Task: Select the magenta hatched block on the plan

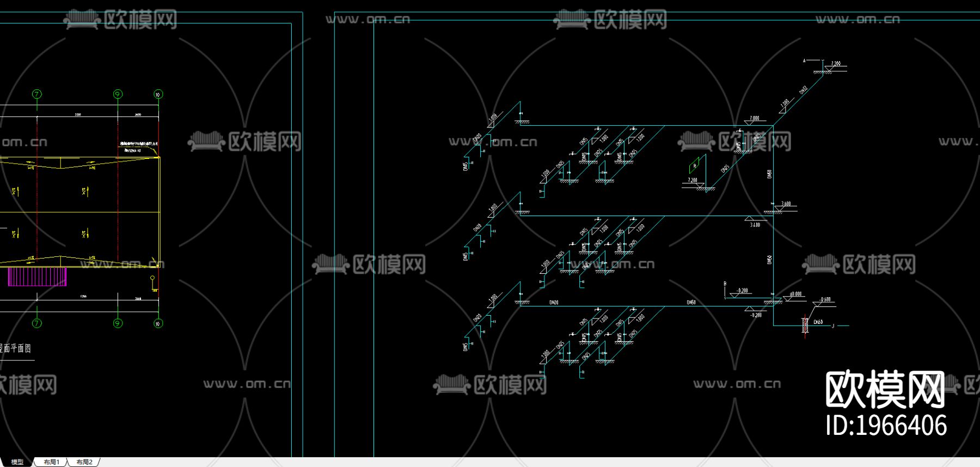Action: [37, 276]
